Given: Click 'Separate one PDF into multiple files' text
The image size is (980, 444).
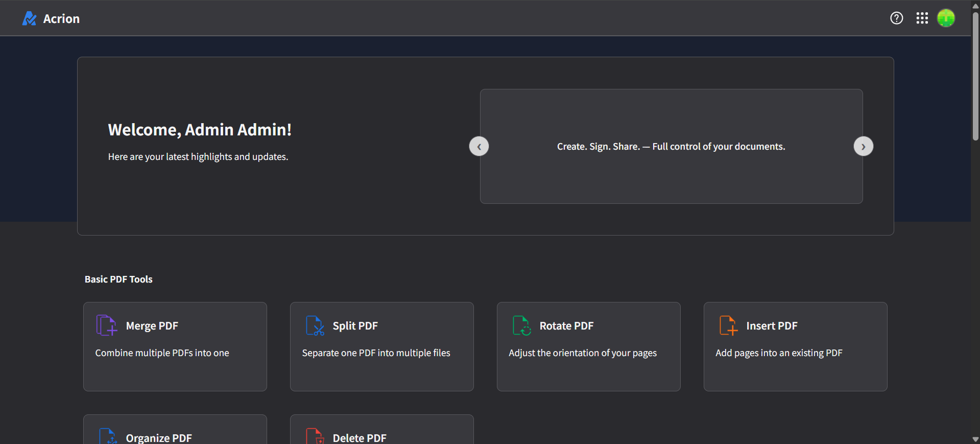Looking at the screenshot, I should pos(376,353).
